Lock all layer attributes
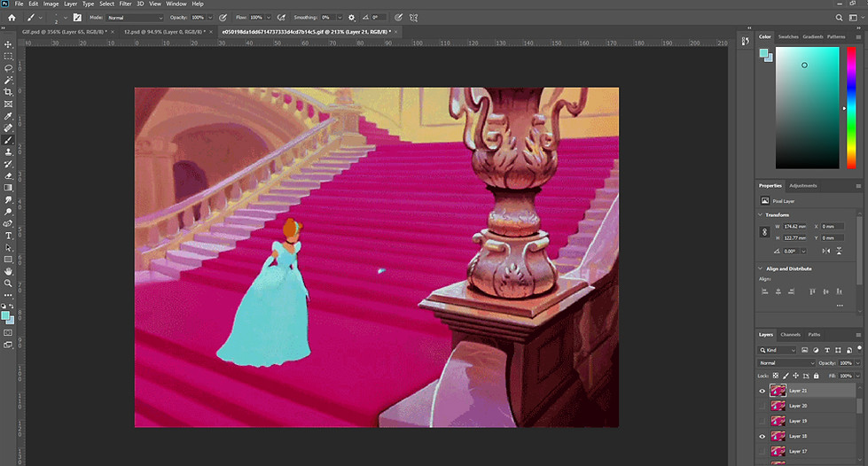The width and height of the screenshot is (868, 466). [x=816, y=376]
